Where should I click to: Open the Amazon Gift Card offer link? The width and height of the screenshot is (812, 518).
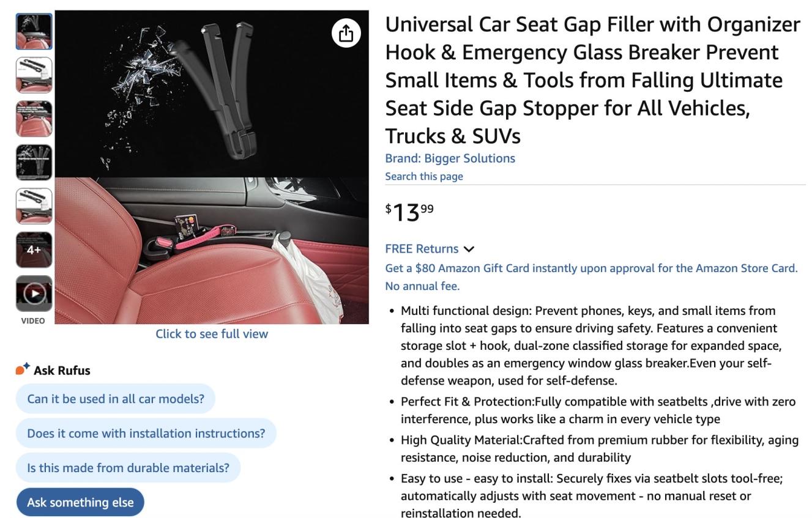point(591,276)
